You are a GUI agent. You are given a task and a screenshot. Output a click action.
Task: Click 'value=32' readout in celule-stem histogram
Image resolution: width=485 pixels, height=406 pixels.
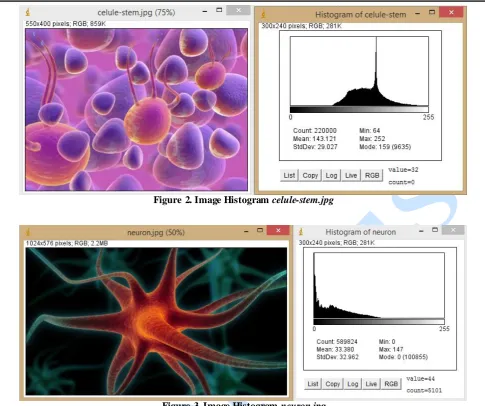pyautogui.click(x=403, y=170)
